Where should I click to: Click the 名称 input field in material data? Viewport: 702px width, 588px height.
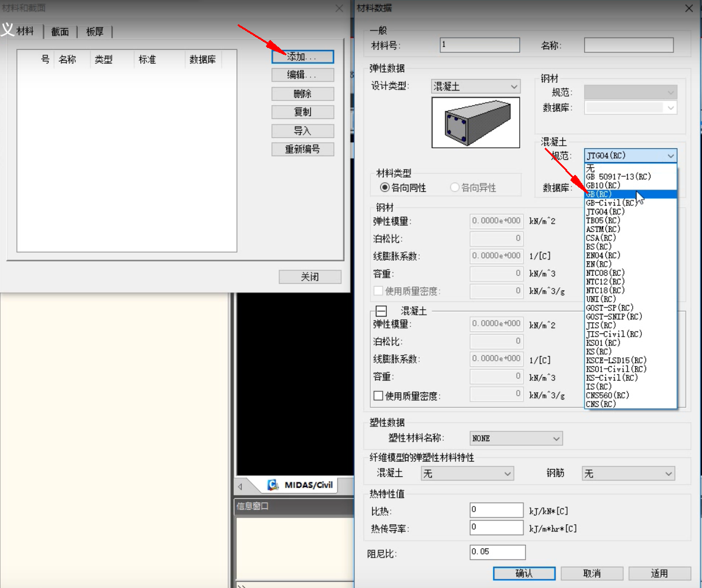coord(629,45)
